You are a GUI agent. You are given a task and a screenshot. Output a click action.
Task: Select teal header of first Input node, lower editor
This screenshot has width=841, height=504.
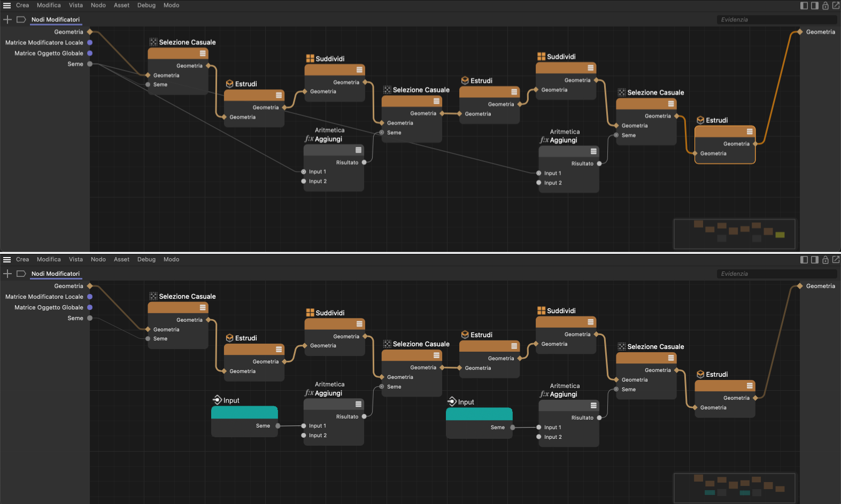point(244,413)
